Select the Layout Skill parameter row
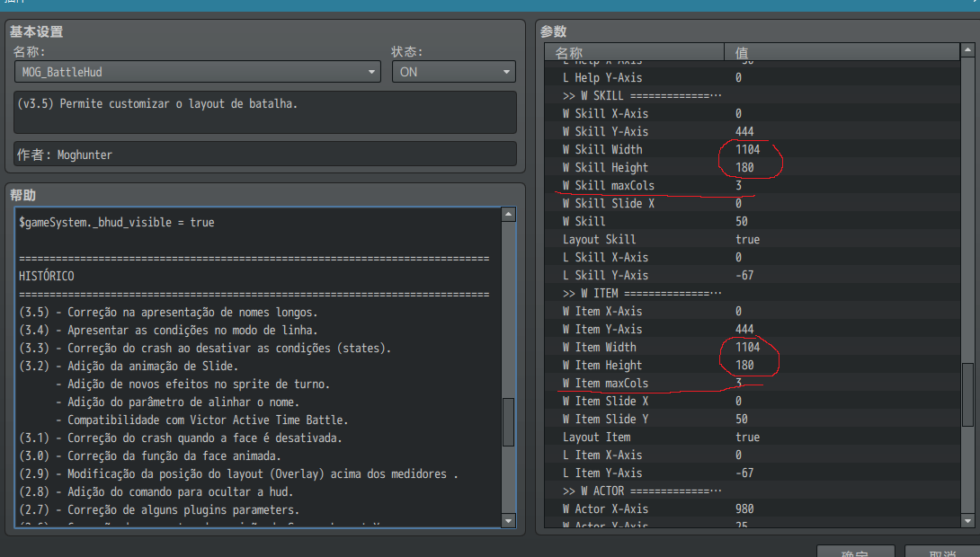980x557 pixels. [x=753, y=239]
